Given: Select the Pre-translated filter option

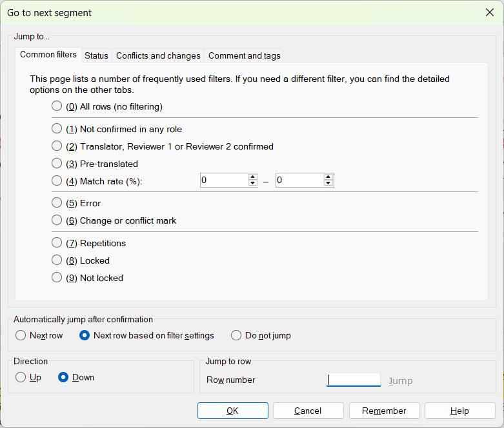Looking at the screenshot, I should click(x=57, y=164).
